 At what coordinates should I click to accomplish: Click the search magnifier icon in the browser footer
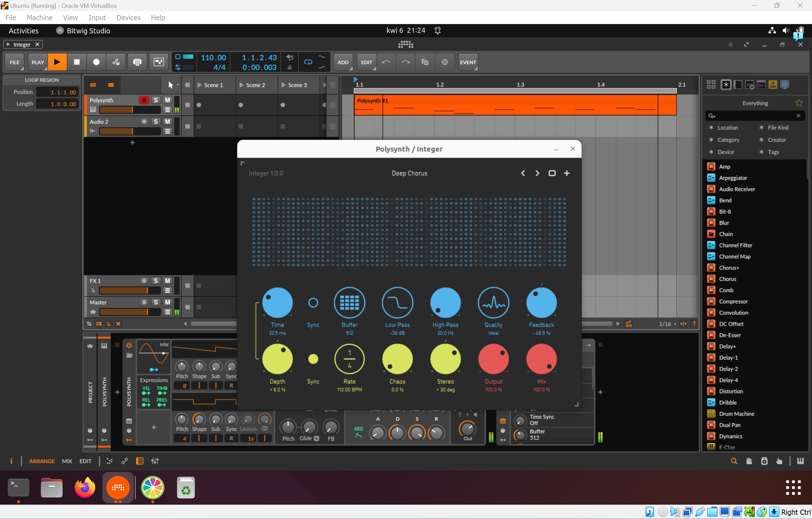tap(734, 461)
